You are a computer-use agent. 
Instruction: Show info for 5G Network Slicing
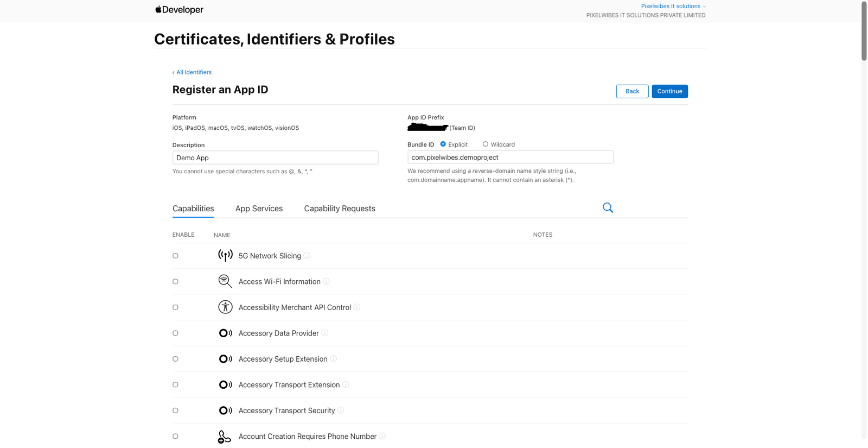pyautogui.click(x=307, y=256)
